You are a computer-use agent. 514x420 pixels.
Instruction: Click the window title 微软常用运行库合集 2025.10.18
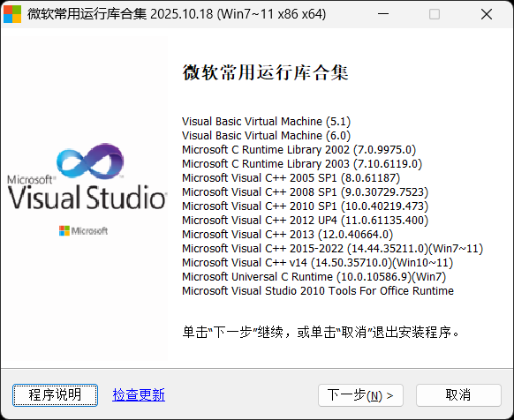(177, 14)
